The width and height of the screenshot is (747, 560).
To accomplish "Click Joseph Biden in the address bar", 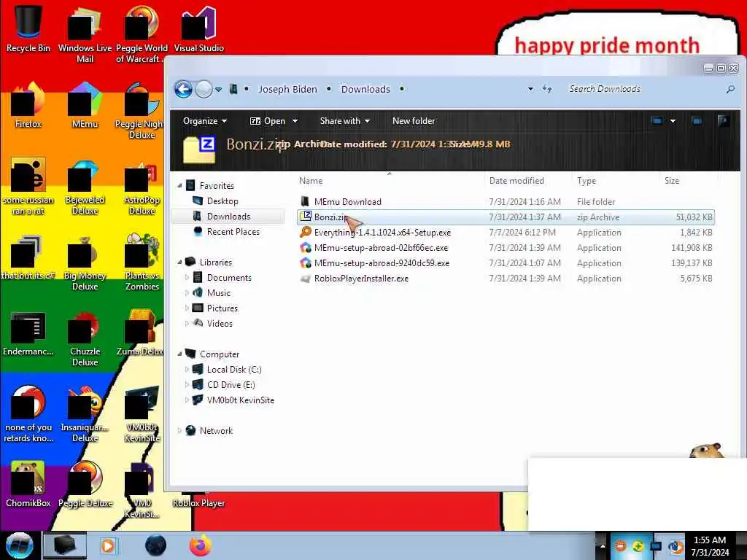I will tap(287, 89).
